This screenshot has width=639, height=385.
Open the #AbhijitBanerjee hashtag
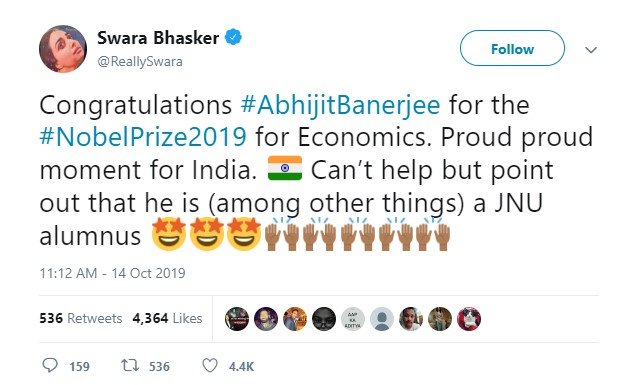pyautogui.click(x=340, y=105)
